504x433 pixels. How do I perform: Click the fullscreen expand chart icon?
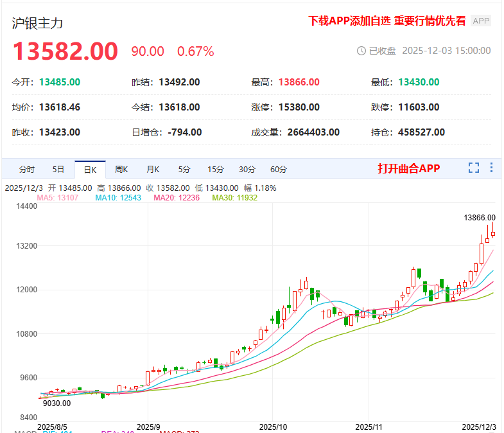(474, 168)
